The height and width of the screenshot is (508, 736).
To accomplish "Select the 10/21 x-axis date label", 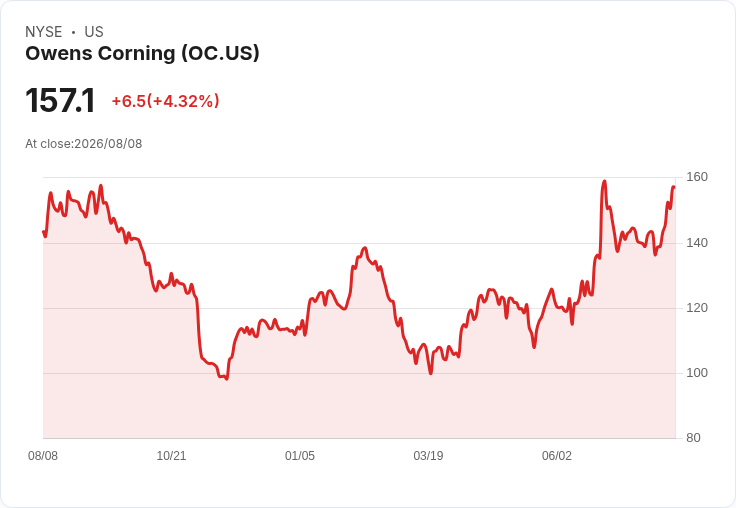I will tap(171, 455).
